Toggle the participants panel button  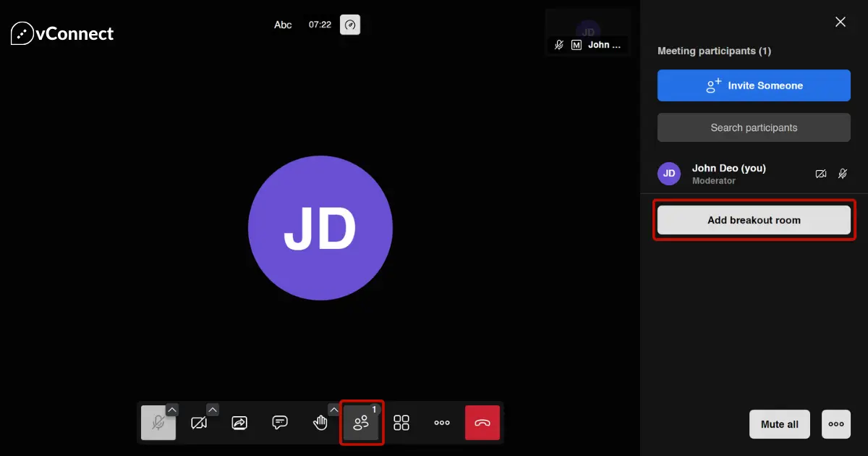click(x=361, y=423)
